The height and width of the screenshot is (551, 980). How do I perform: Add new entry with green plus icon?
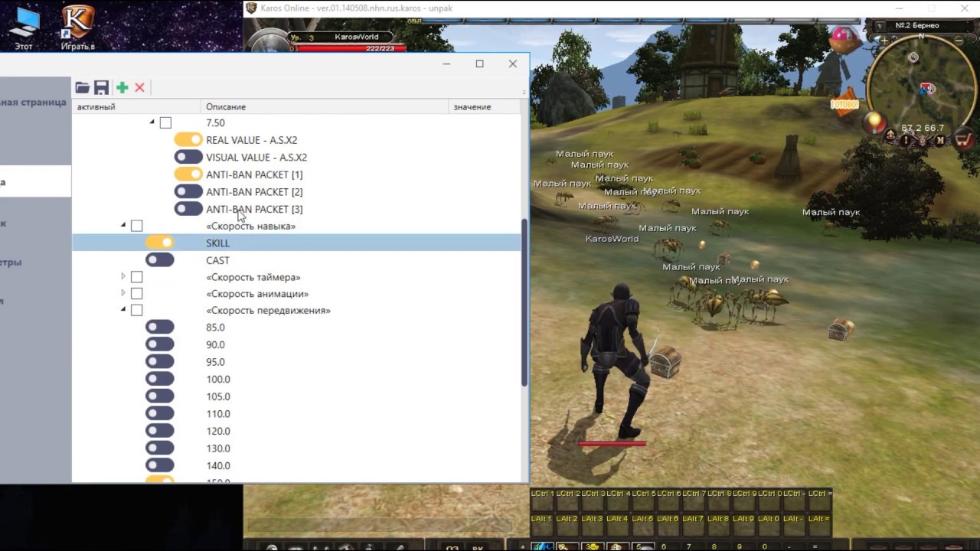[x=122, y=88]
